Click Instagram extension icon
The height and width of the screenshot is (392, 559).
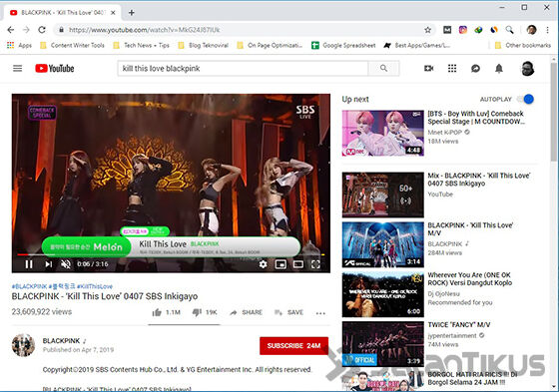(x=463, y=30)
